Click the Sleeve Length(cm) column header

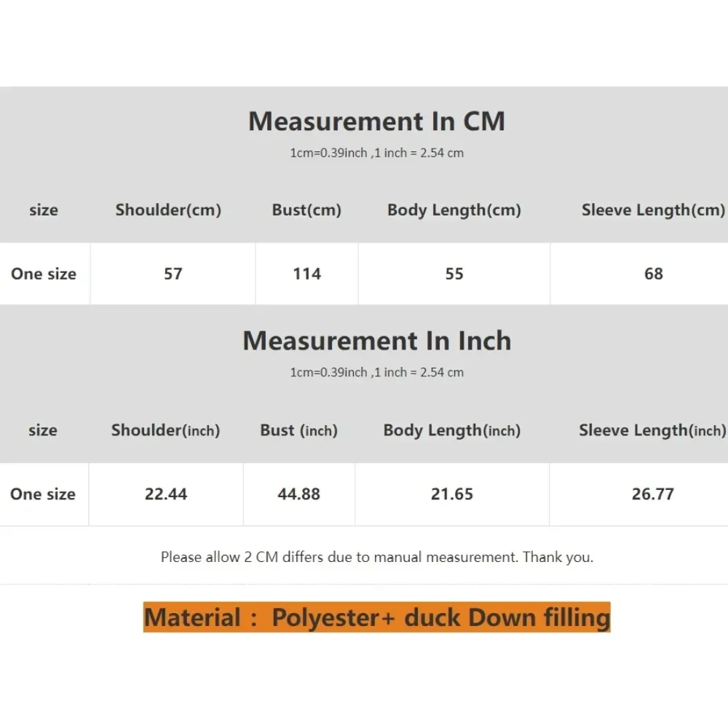653,210
